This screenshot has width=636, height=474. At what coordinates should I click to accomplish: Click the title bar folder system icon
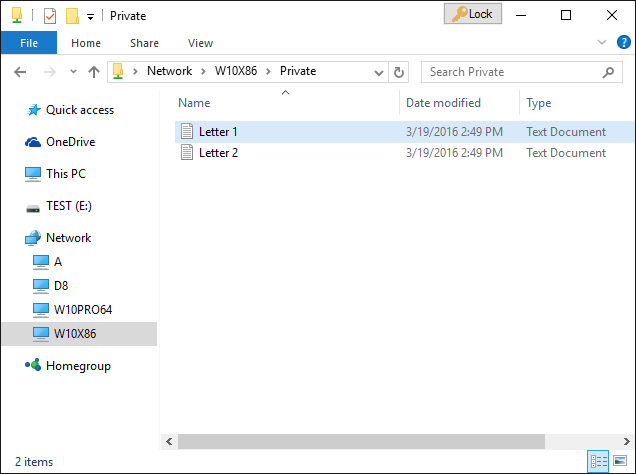(x=17, y=15)
